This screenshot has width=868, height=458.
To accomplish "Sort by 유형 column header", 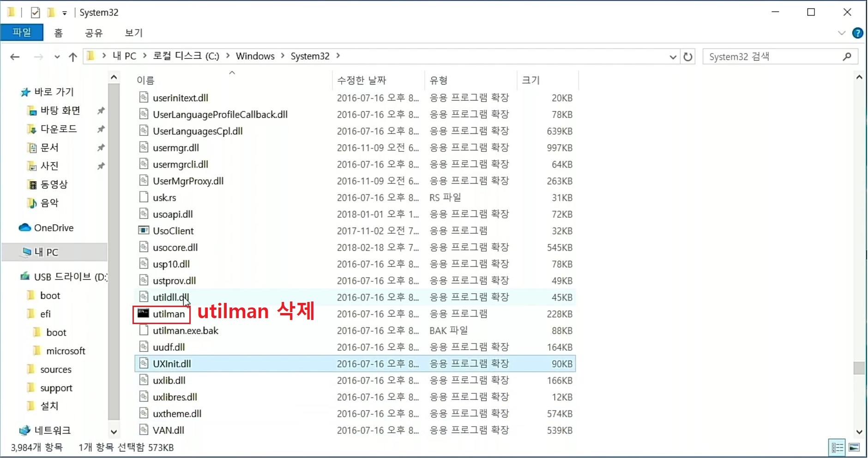I will pos(439,80).
